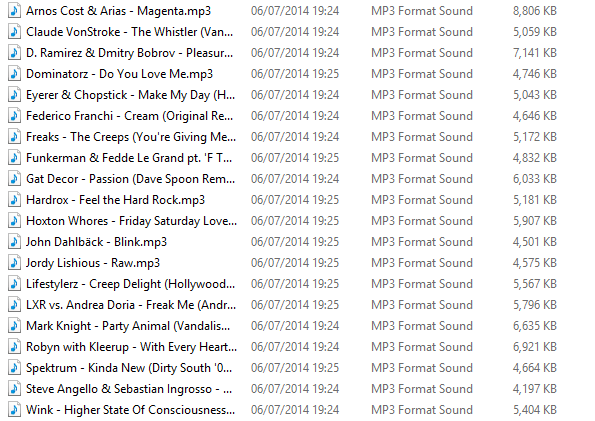Select Freaks - The Creeps file name

(131, 137)
